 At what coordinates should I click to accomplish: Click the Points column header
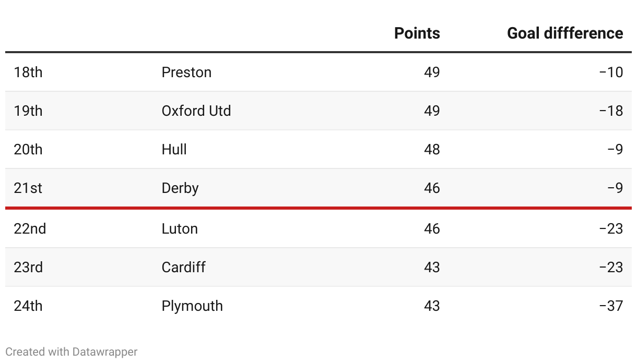point(417,33)
